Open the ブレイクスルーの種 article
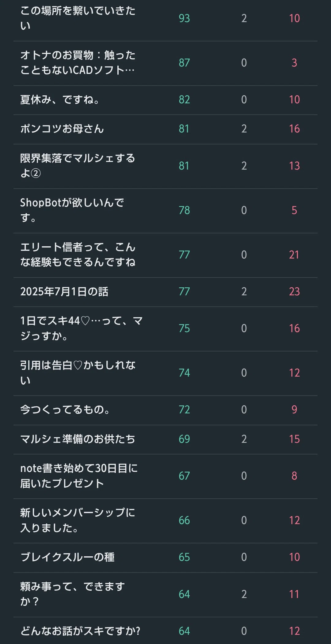 [67, 557]
